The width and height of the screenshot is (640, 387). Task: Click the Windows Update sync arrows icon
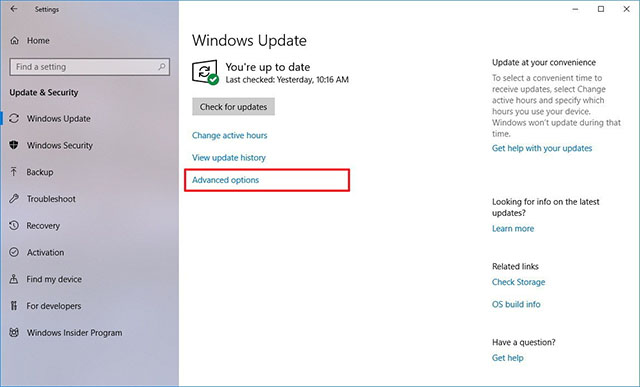[14, 118]
